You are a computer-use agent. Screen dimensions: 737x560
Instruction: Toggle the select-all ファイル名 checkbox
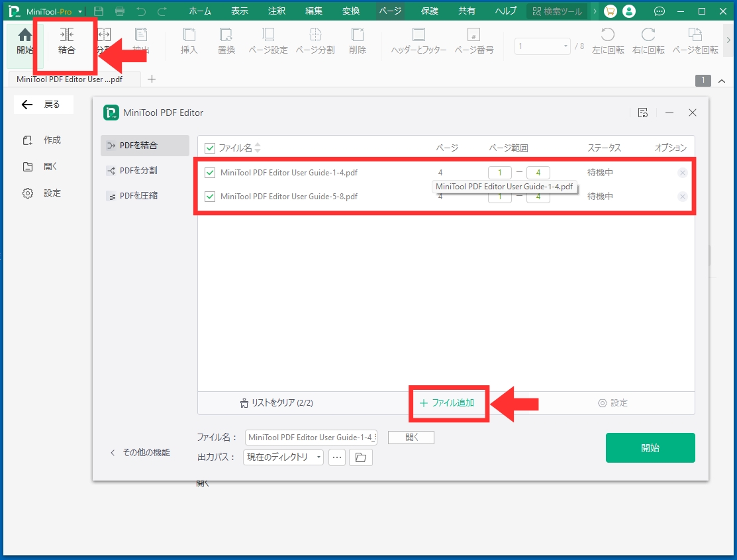coord(210,148)
